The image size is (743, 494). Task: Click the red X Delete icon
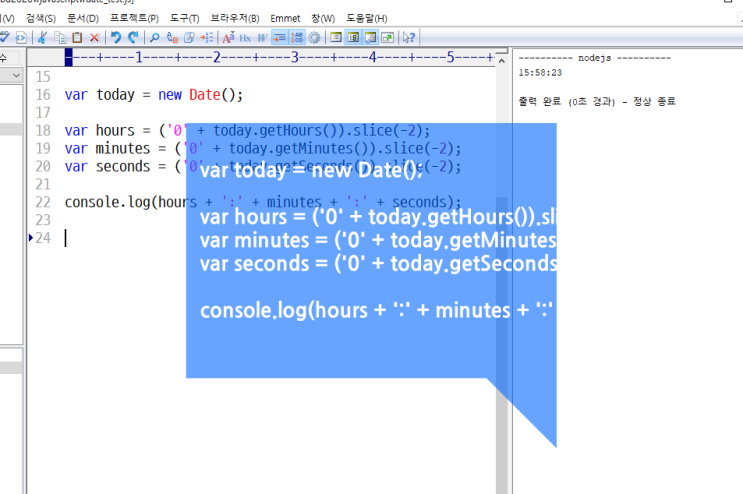(94, 37)
